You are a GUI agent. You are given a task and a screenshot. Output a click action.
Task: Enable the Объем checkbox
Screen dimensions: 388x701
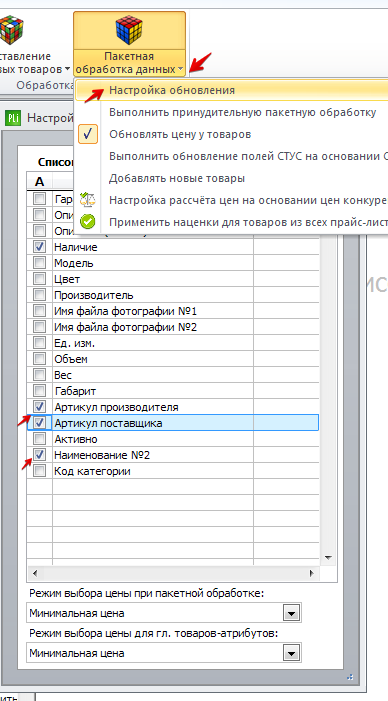[x=40, y=359]
